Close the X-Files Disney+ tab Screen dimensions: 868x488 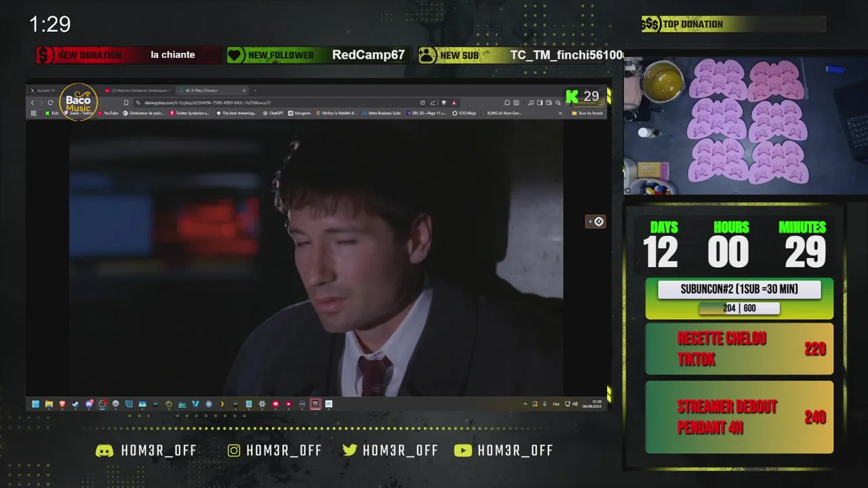click(x=244, y=90)
